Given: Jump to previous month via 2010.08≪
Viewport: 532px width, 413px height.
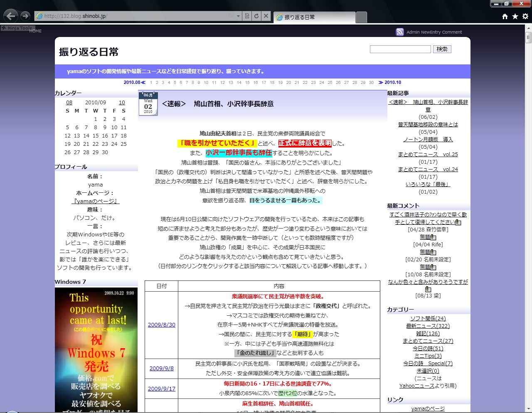Looking at the screenshot, I should [x=134, y=82].
